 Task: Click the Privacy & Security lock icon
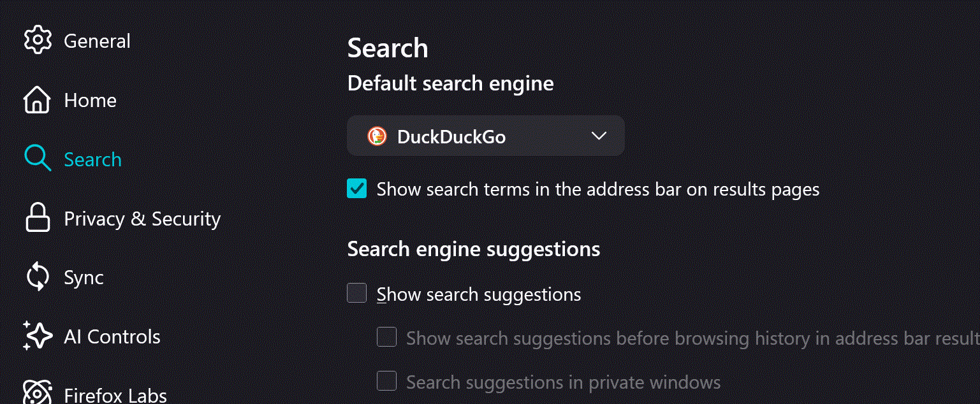click(37, 219)
